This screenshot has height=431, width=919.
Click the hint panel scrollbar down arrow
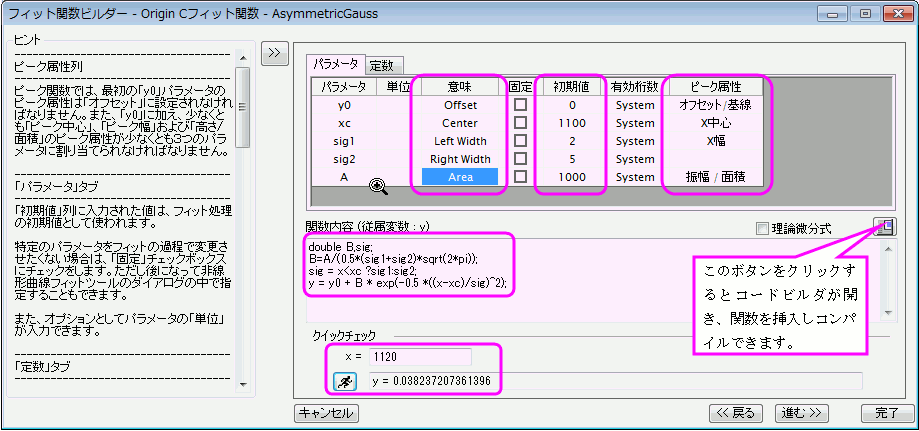pos(243,384)
